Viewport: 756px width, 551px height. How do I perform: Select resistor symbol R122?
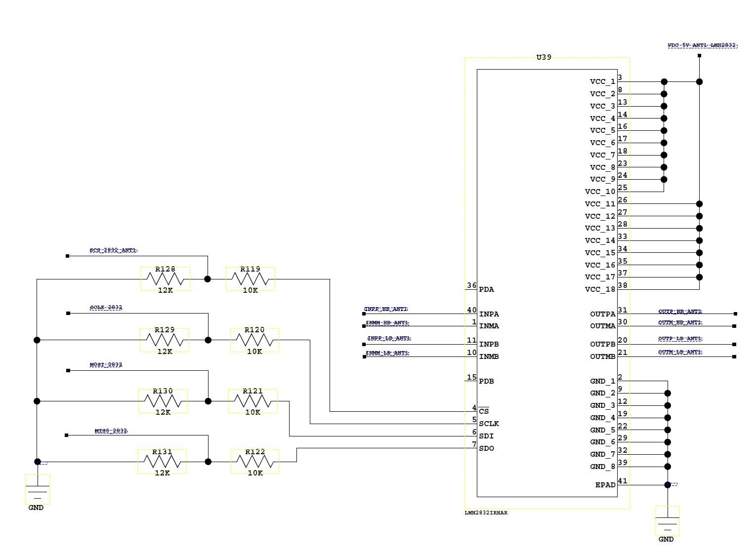255,462
